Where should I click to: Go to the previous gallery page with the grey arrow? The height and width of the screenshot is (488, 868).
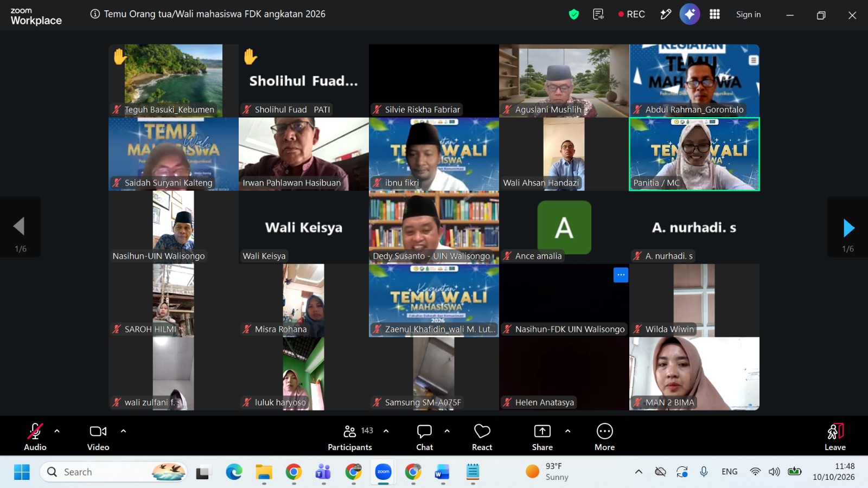point(19,226)
